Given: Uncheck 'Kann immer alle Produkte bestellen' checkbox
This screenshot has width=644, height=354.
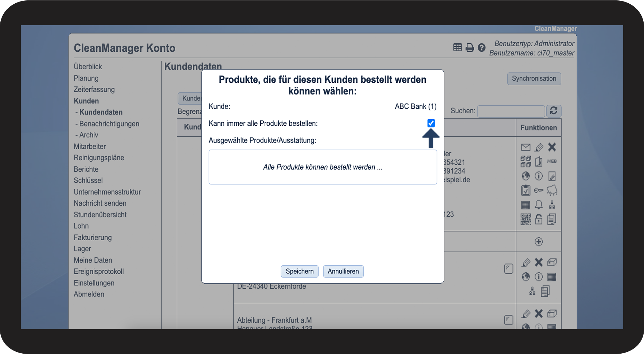Looking at the screenshot, I should coord(431,123).
